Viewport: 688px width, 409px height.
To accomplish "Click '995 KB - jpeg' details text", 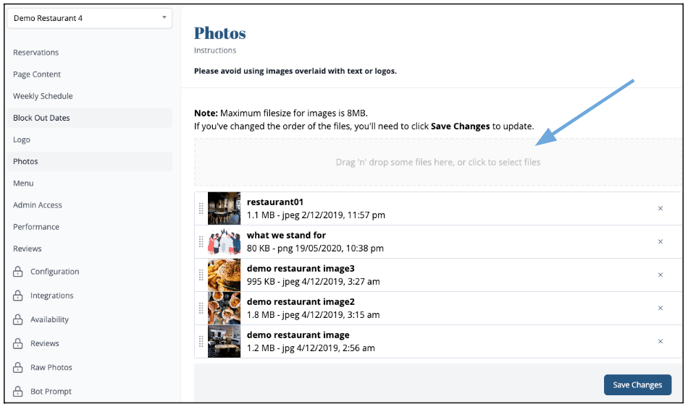I will click(x=313, y=282).
